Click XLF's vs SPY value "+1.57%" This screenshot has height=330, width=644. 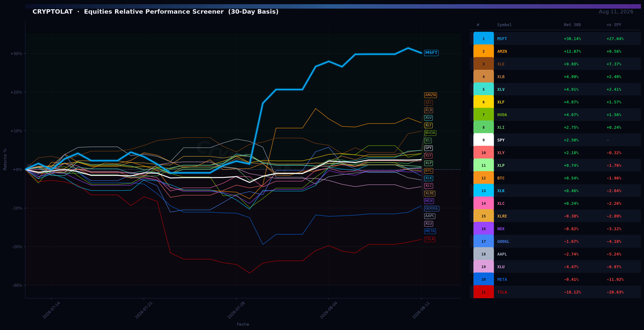[x=614, y=102]
